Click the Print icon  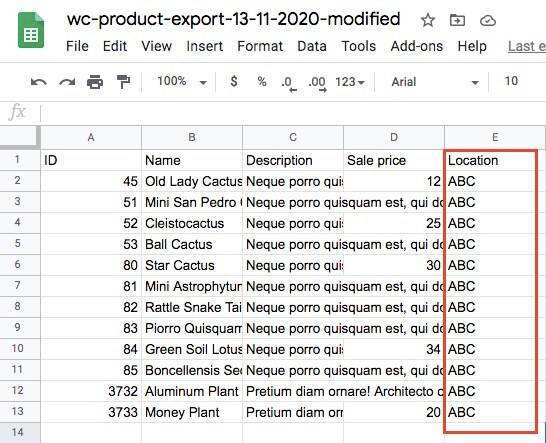95,82
